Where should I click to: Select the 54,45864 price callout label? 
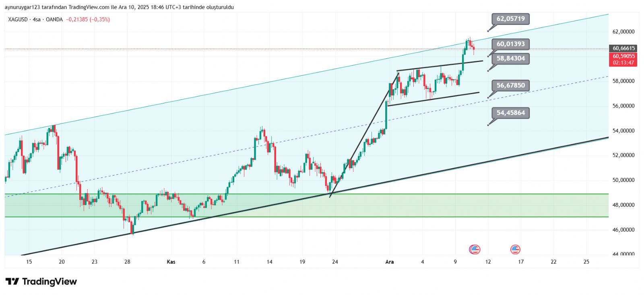(x=510, y=113)
